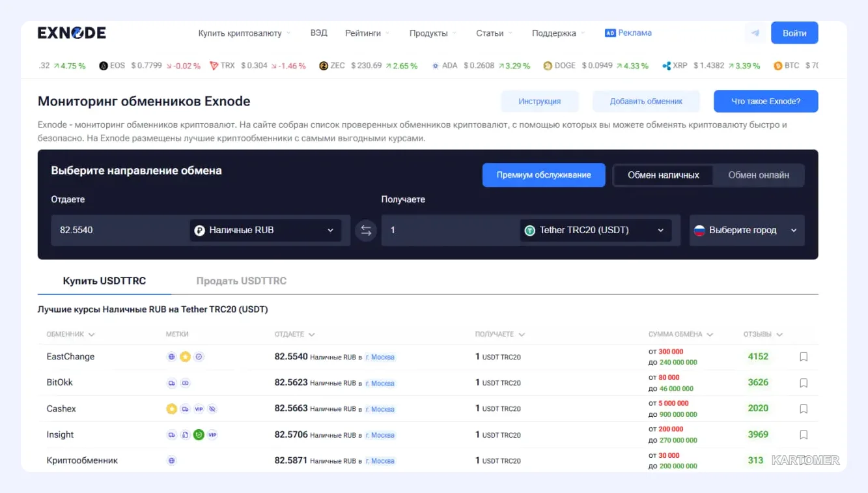Bookmark the Cashex exchanger

(x=804, y=409)
